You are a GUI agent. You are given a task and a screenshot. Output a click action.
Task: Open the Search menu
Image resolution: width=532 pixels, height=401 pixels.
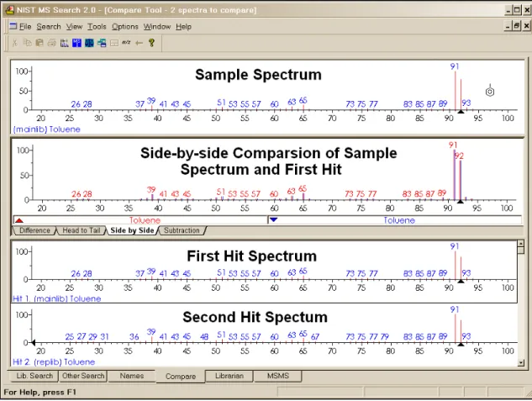click(x=49, y=26)
